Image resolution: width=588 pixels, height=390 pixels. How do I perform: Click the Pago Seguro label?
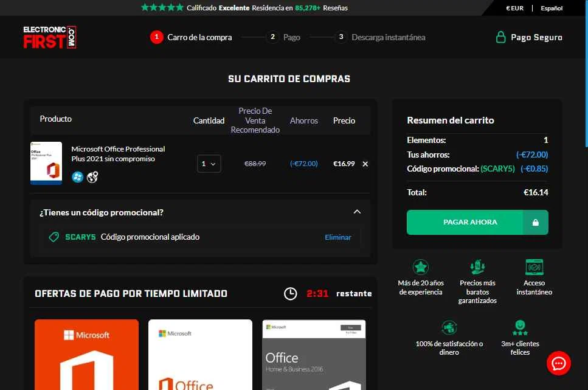coord(537,37)
